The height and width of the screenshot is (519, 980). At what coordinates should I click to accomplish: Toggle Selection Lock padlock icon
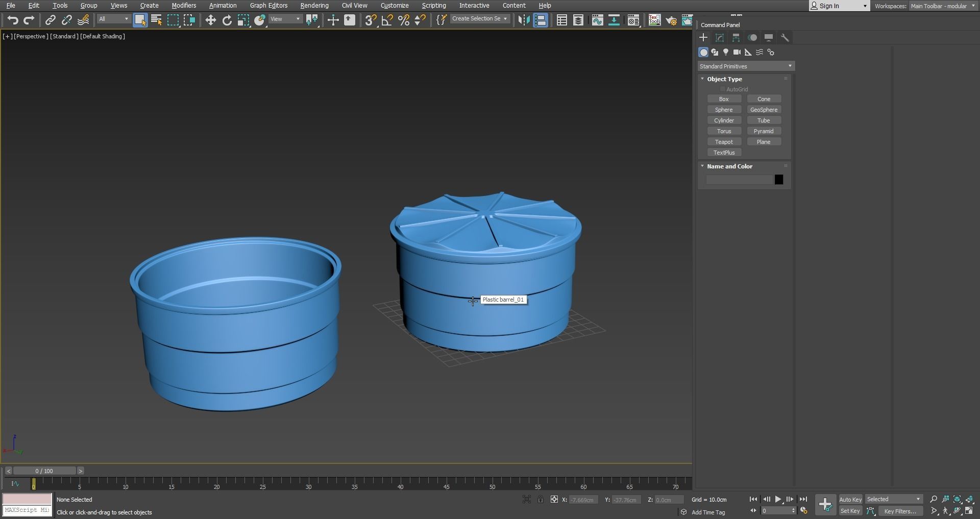click(541, 500)
